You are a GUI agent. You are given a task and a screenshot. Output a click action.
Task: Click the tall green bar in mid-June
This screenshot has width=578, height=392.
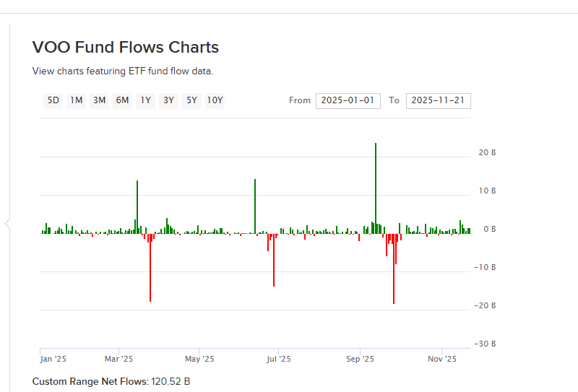coord(255,206)
